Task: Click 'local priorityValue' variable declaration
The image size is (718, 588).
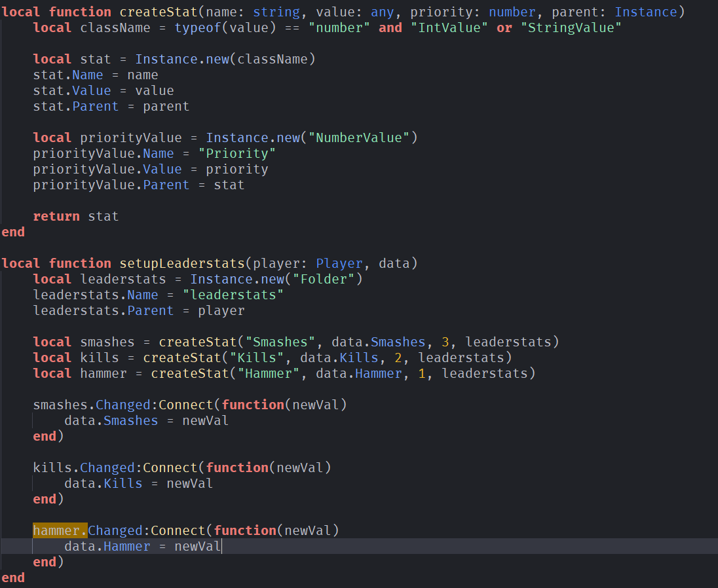Action: point(107,138)
